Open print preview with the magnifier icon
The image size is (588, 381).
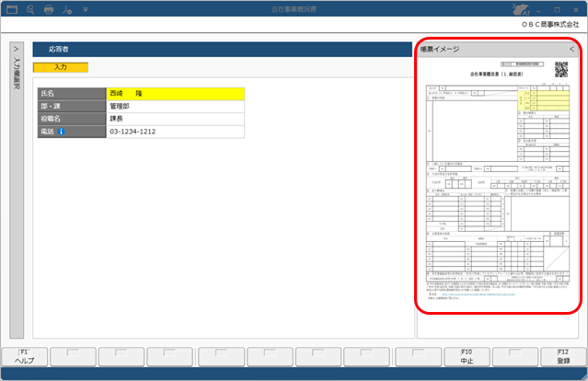tap(30, 9)
